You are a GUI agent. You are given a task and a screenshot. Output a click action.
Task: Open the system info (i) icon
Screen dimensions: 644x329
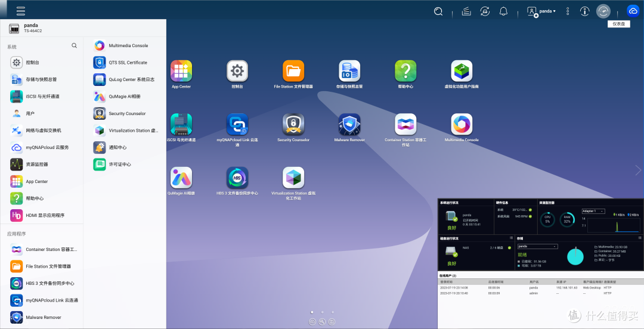point(584,11)
